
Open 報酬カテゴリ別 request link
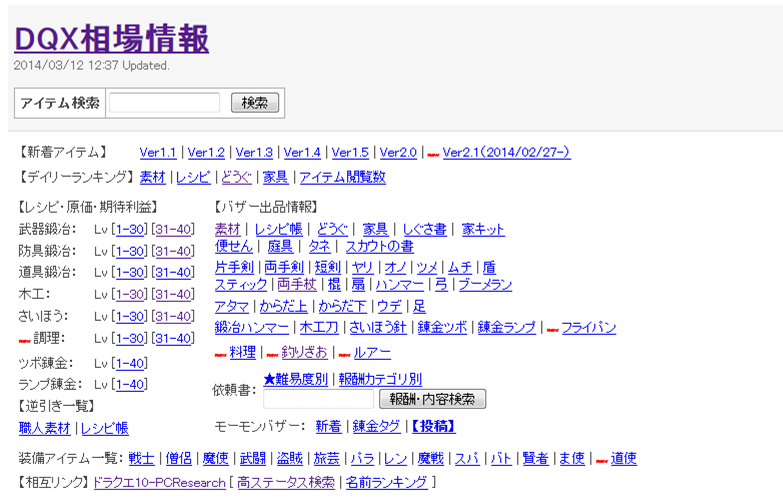point(381,380)
